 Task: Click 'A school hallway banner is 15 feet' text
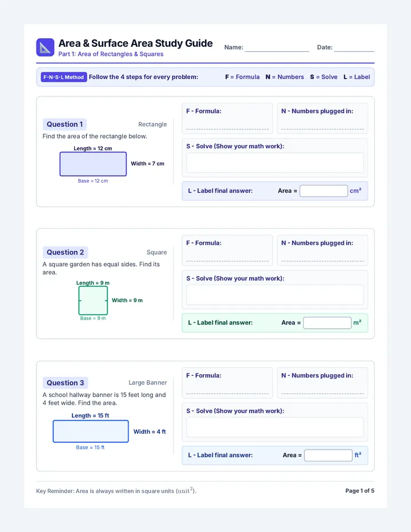click(104, 398)
